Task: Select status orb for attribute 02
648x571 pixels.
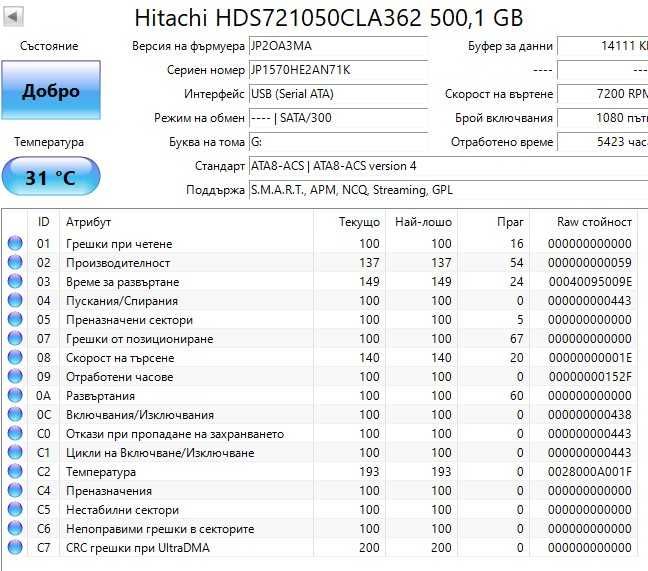Action: 15,262
